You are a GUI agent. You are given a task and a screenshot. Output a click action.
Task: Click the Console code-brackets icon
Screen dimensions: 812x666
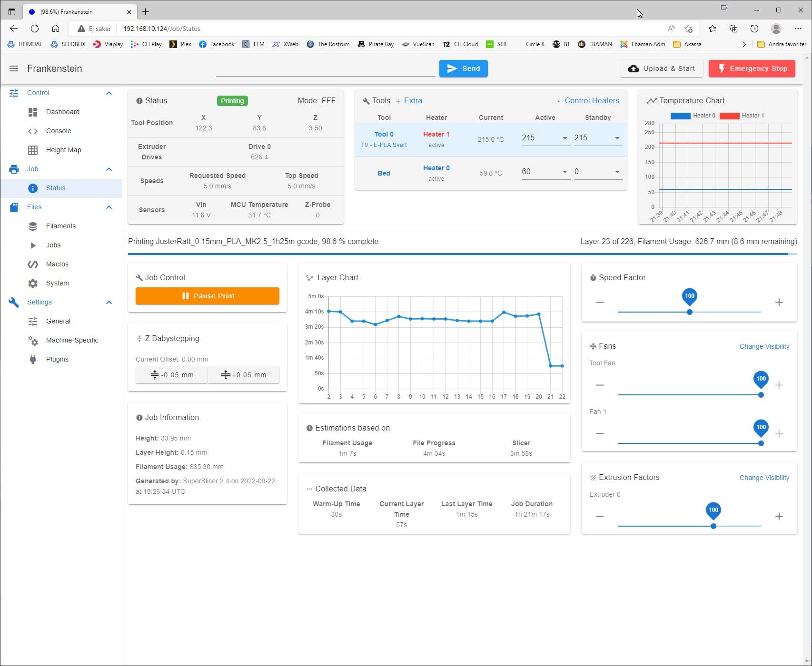33,131
